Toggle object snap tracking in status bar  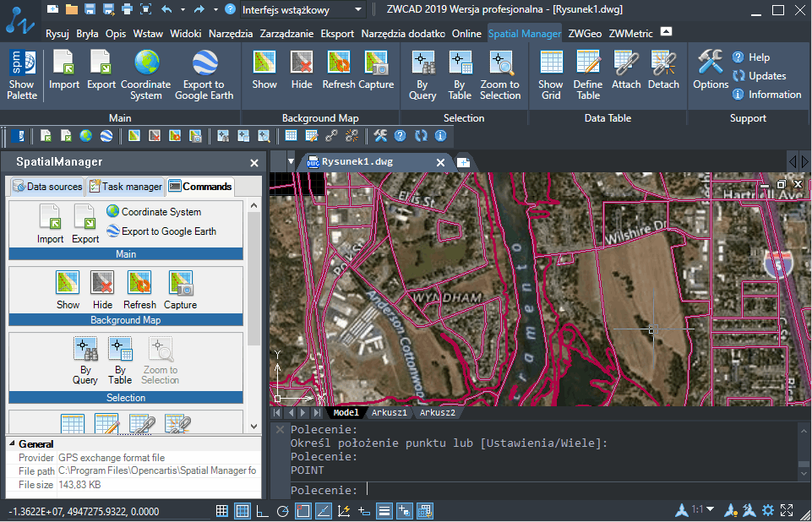point(323,511)
